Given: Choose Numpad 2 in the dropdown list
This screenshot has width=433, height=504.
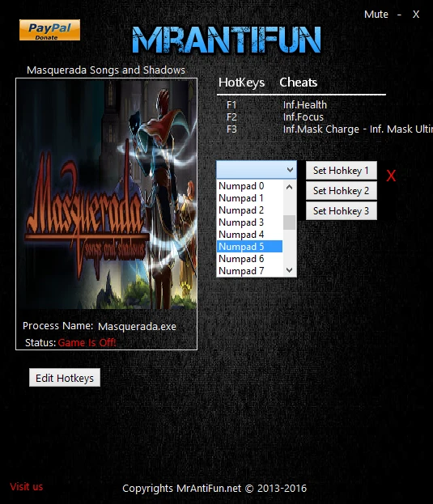Looking at the screenshot, I should [249, 210].
